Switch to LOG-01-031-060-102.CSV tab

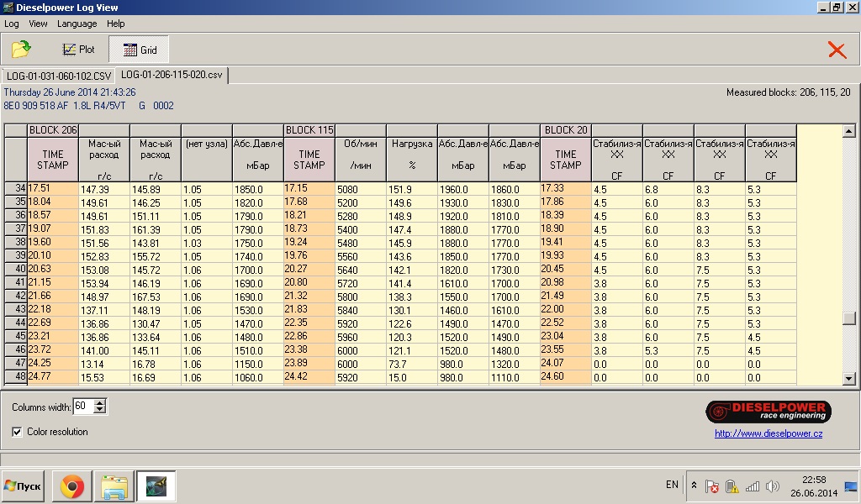pos(58,76)
